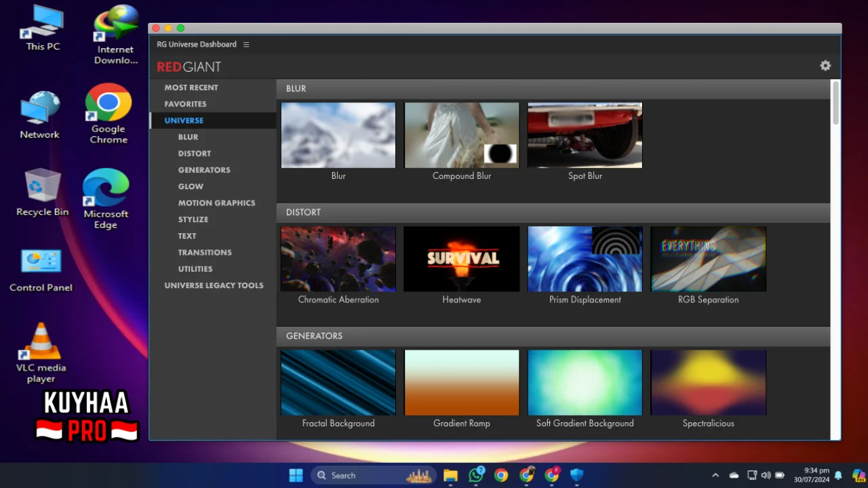The image size is (868, 488).
Task: Select the Stylize subcategory
Action: click(x=193, y=220)
